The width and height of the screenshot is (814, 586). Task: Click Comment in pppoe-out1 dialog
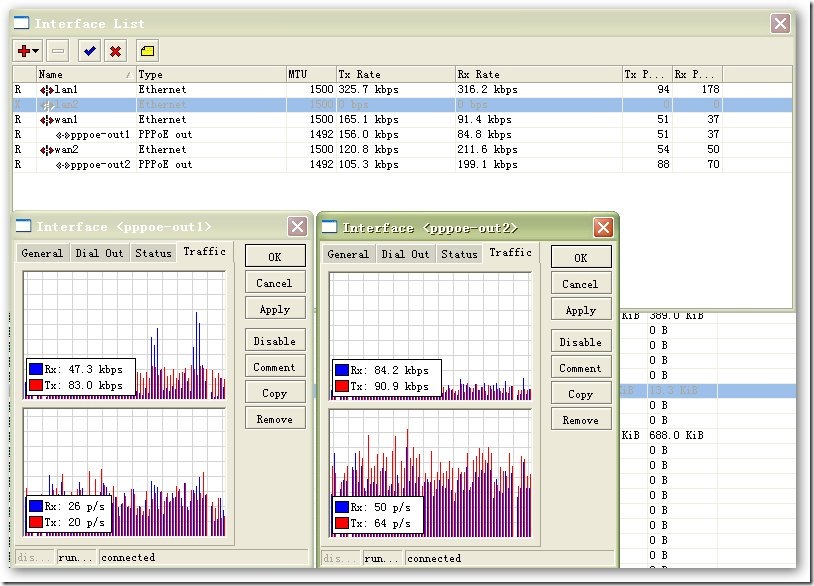pos(275,367)
